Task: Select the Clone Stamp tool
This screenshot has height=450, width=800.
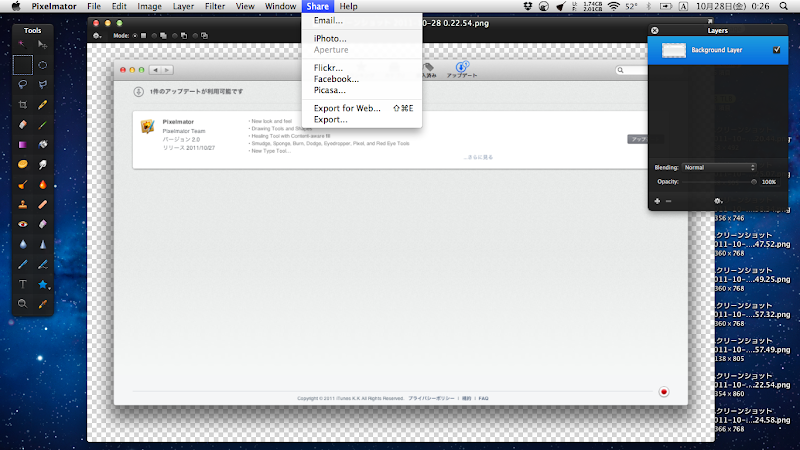Action: [22, 204]
